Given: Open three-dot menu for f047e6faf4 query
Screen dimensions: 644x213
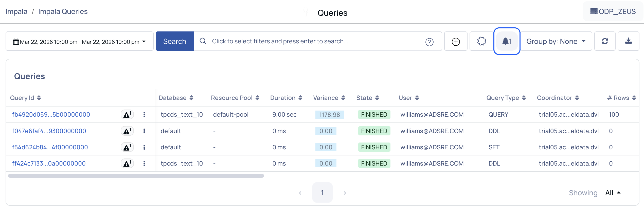Looking at the screenshot, I should click(144, 131).
